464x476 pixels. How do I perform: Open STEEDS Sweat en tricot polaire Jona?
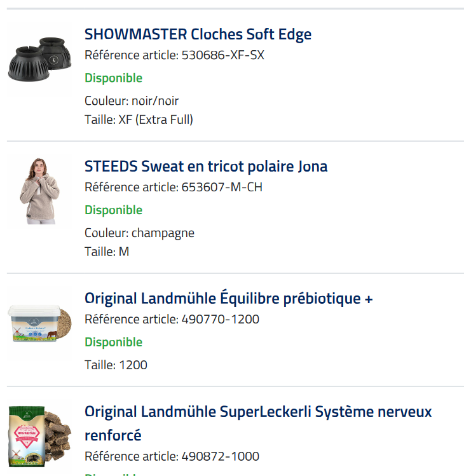206,167
